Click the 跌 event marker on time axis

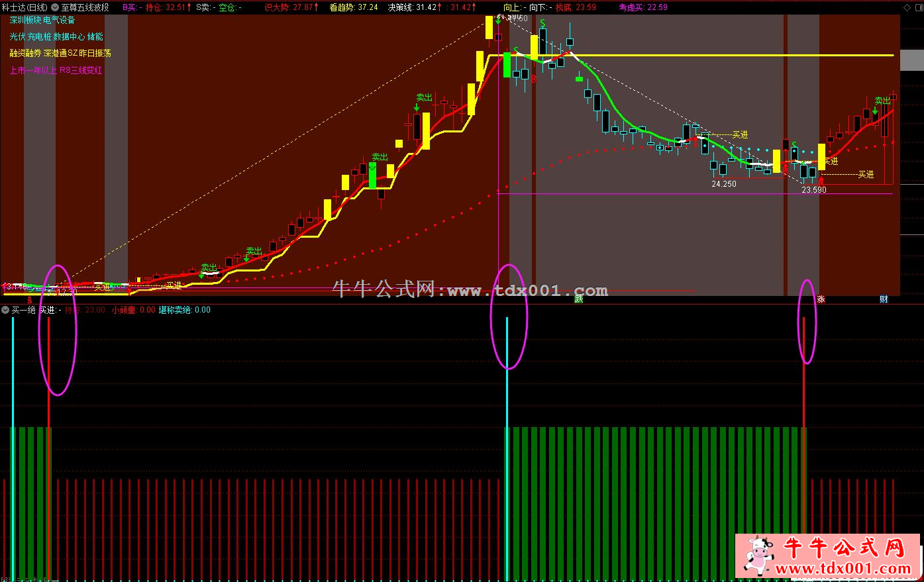coord(578,299)
